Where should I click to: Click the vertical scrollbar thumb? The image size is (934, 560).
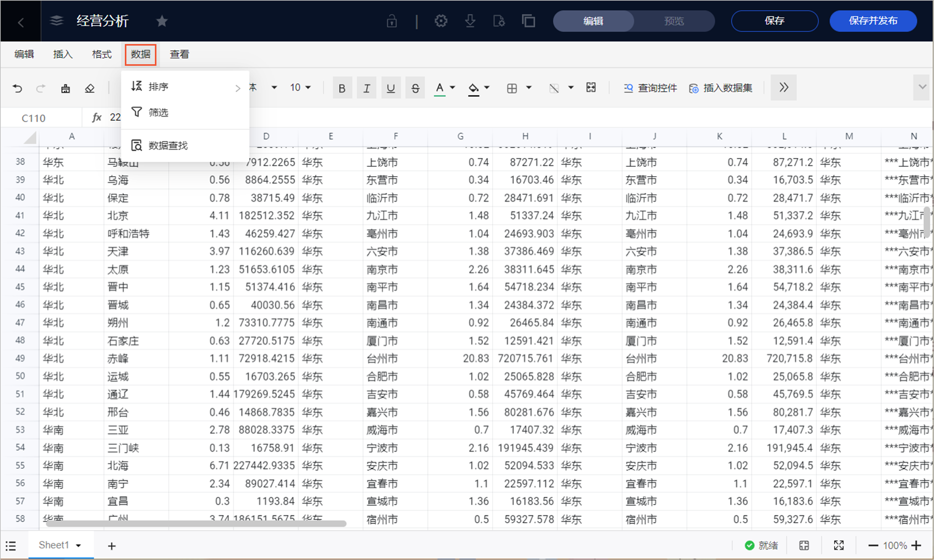[927, 222]
